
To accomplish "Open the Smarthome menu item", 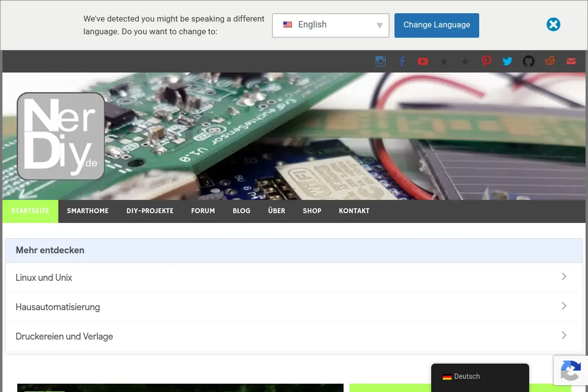I will pyautogui.click(x=88, y=211).
